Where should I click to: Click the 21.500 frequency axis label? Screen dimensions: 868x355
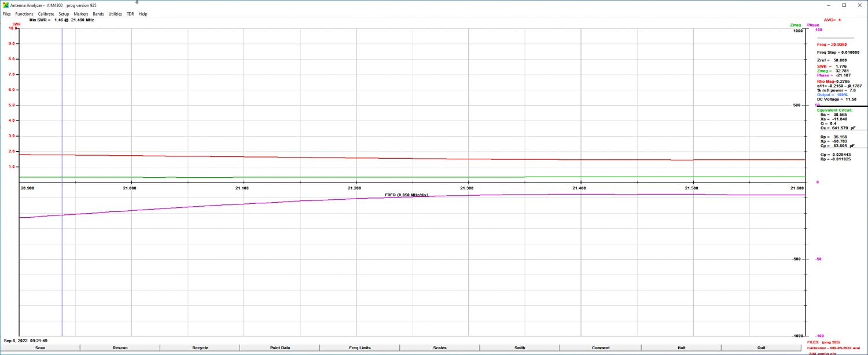tap(691, 188)
